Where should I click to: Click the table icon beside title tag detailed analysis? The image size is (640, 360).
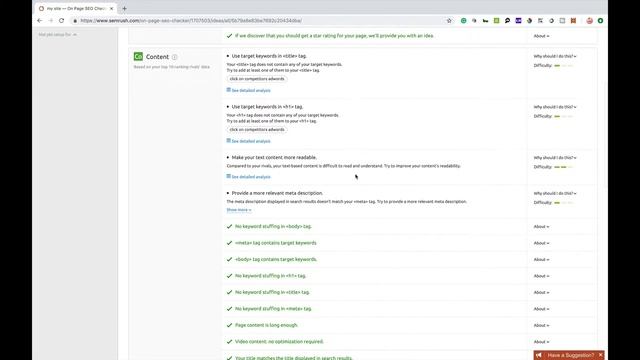point(229,90)
